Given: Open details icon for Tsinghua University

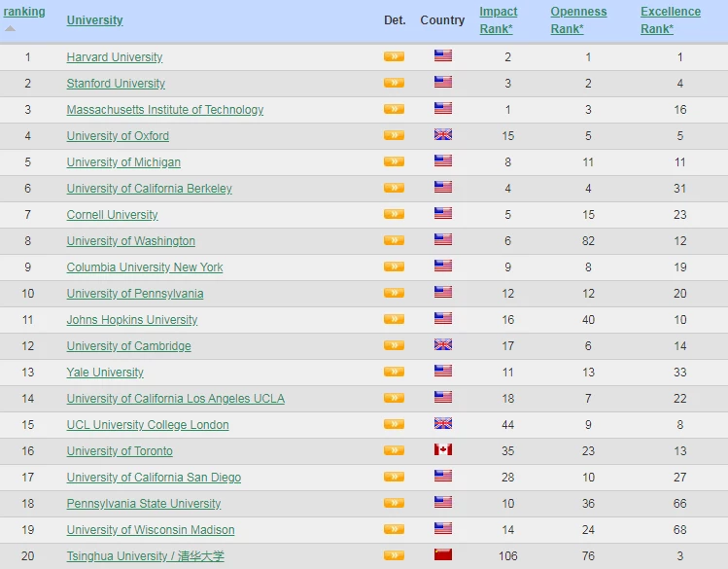Looking at the screenshot, I should tap(394, 555).
